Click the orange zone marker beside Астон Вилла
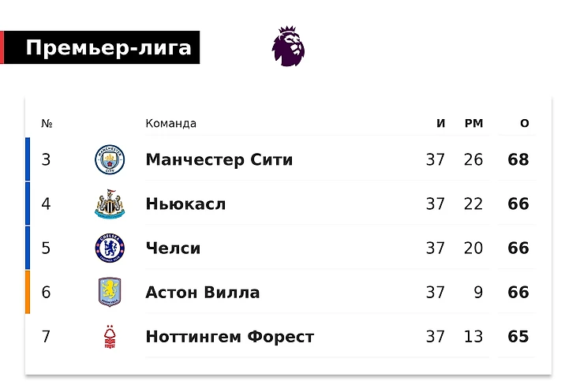The width and height of the screenshot is (576, 392). coord(28,292)
